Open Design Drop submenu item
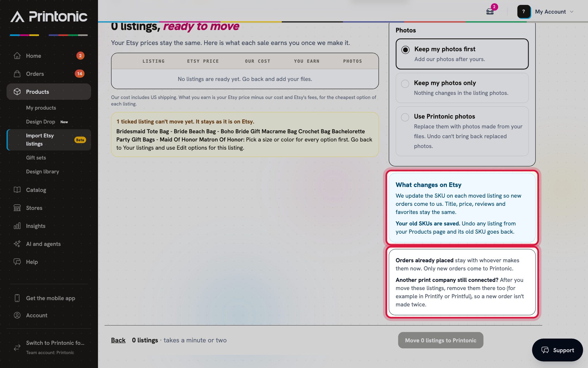This screenshot has height=368, width=588. (x=41, y=122)
